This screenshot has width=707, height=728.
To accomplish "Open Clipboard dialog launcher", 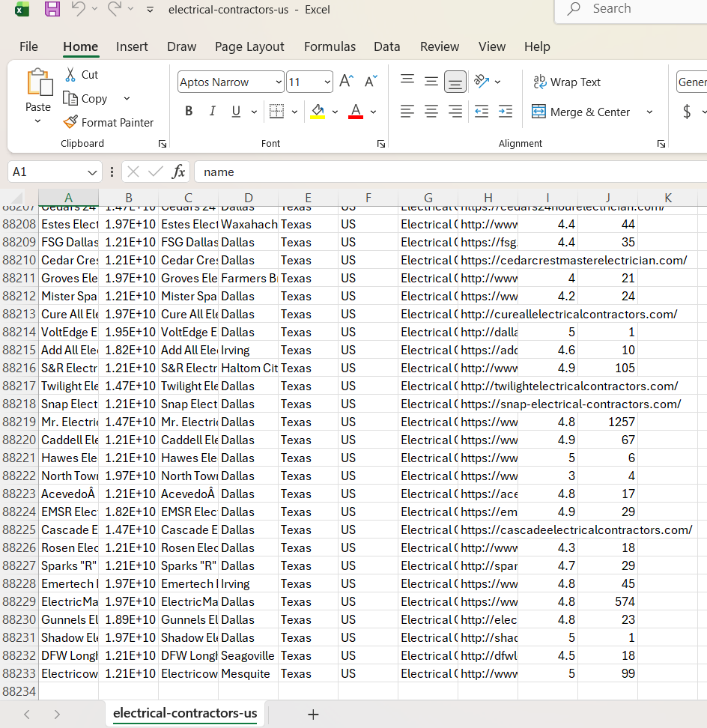I will 163,144.
